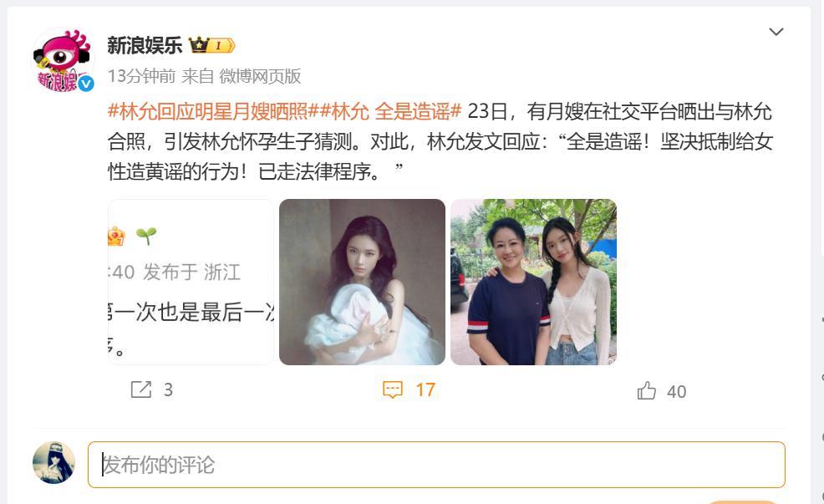Click the blue verified badge on avatar

pyautogui.click(x=85, y=84)
